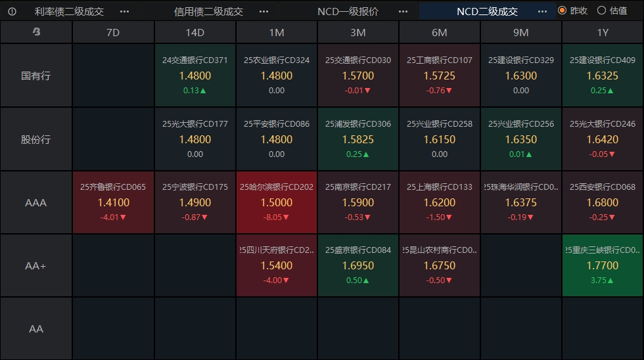The image size is (644, 360).
Task: Select the AAA row label
Action: tap(36, 202)
